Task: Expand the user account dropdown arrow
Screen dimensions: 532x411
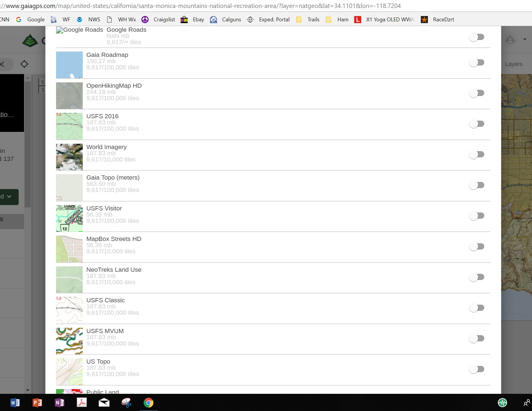Action: tap(525, 39)
